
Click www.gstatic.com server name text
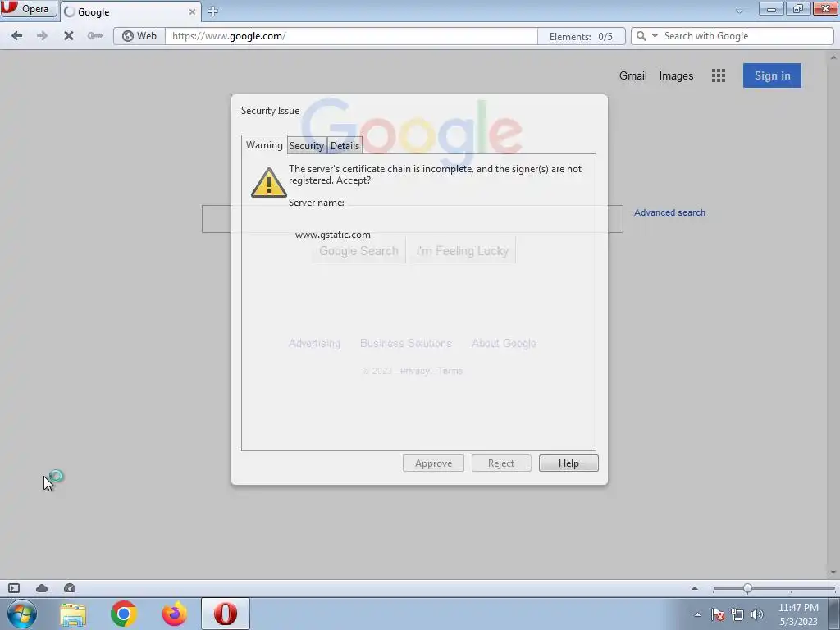pos(333,235)
